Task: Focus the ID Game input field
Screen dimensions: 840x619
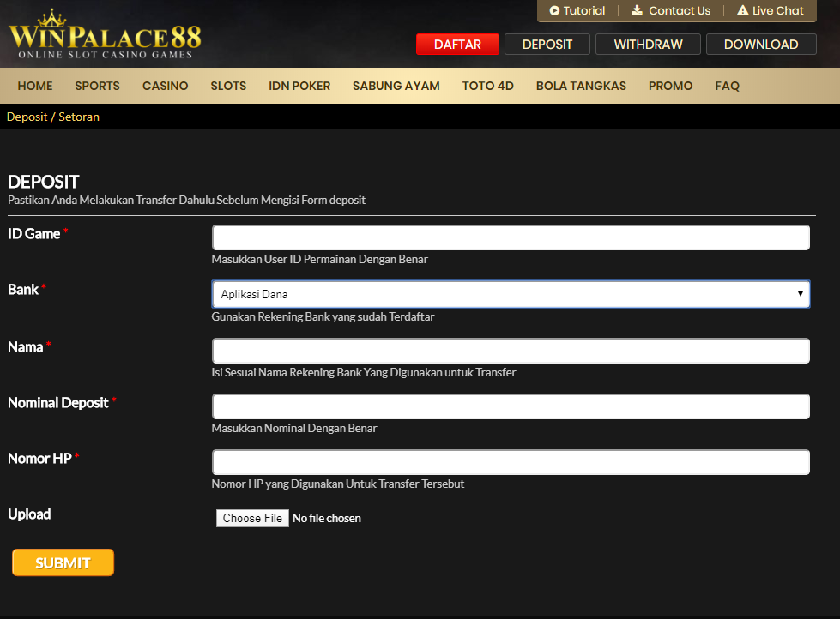Action: point(511,237)
